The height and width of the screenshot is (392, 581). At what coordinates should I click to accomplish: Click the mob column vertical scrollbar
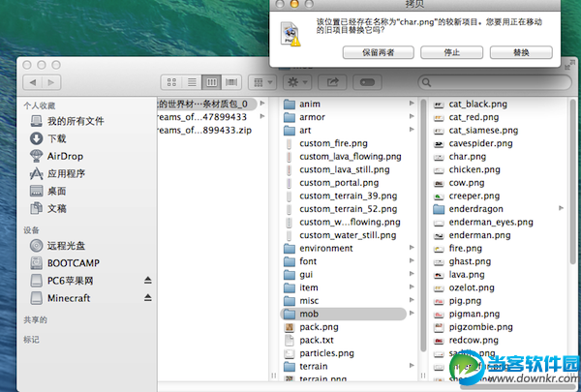click(x=573, y=182)
